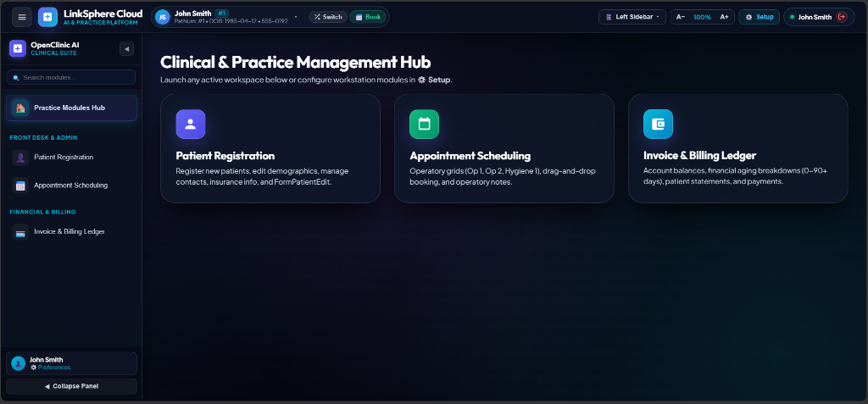Click the Patient Registration sidebar person icon

(x=20, y=158)
